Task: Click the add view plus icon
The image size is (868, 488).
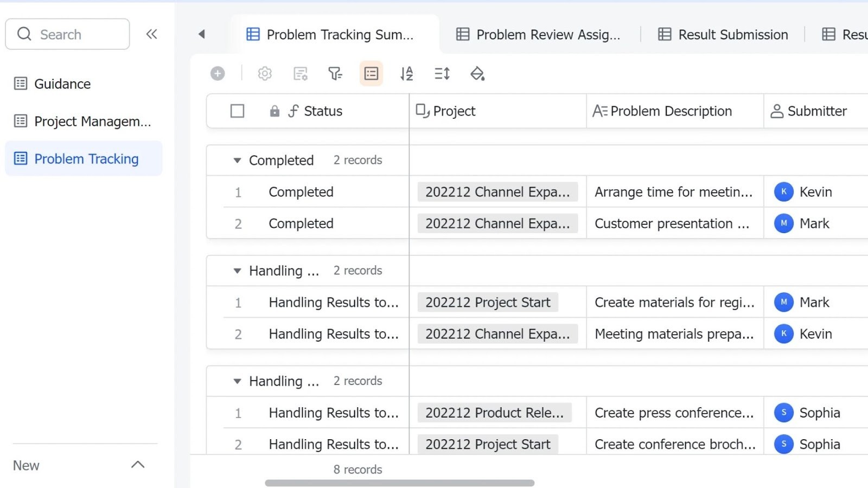Action: (218, 73)
